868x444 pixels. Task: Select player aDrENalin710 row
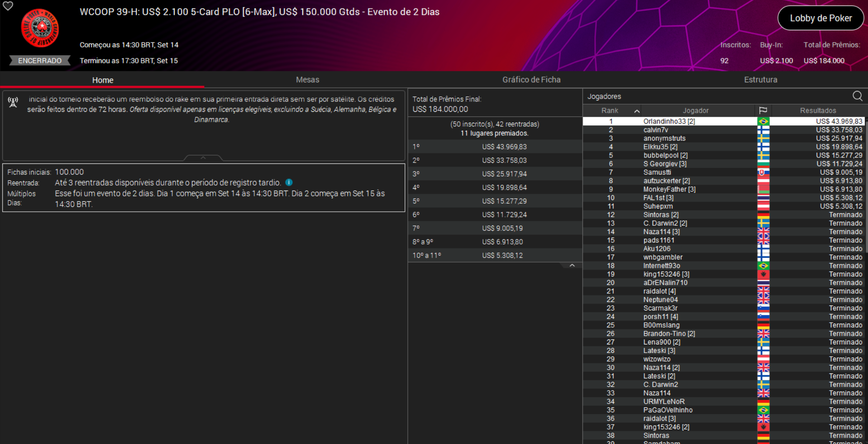point(724,282)
